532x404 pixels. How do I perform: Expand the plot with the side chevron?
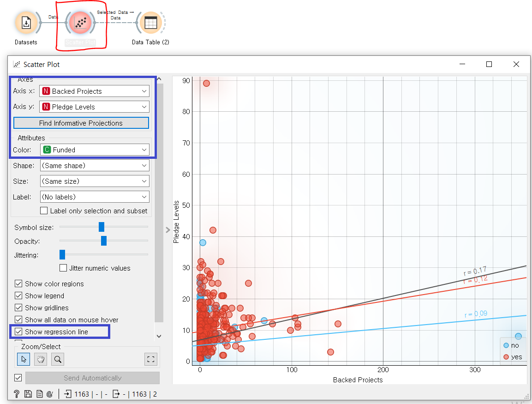coord(167,230)
